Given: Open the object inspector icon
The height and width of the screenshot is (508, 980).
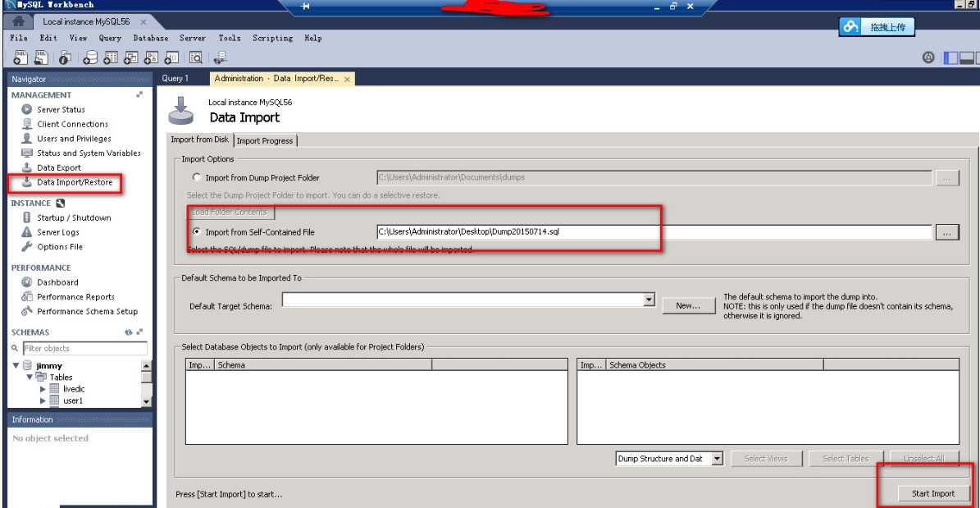Looking at the screenshot, I should coord(65,58).
